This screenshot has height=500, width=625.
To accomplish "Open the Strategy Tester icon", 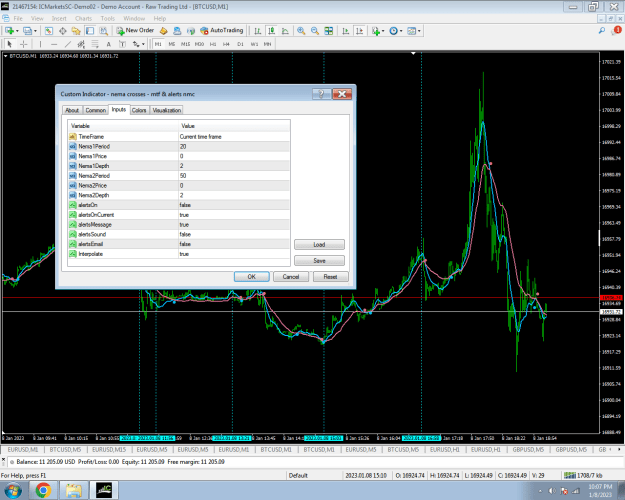I will click(103, 31).
